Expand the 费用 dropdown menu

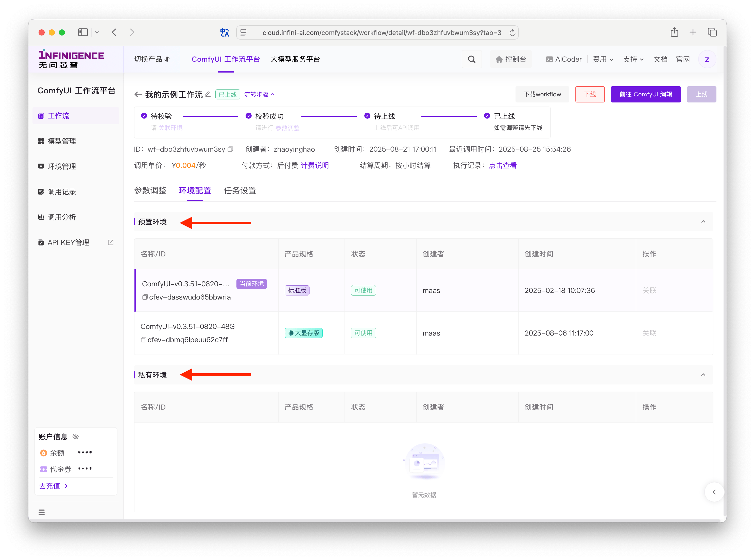point(603,59)
